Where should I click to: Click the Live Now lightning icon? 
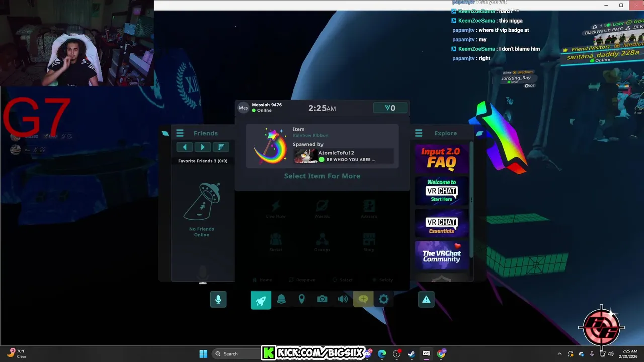coord(275,206)
